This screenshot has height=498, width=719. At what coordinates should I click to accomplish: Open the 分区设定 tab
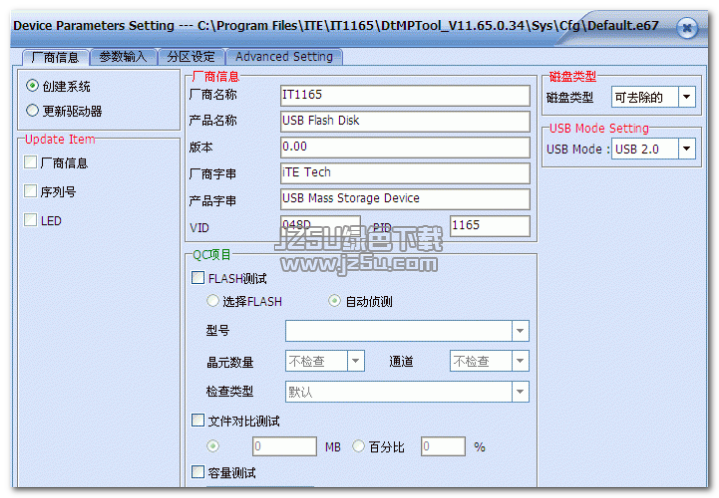click(x=191, y=57)
